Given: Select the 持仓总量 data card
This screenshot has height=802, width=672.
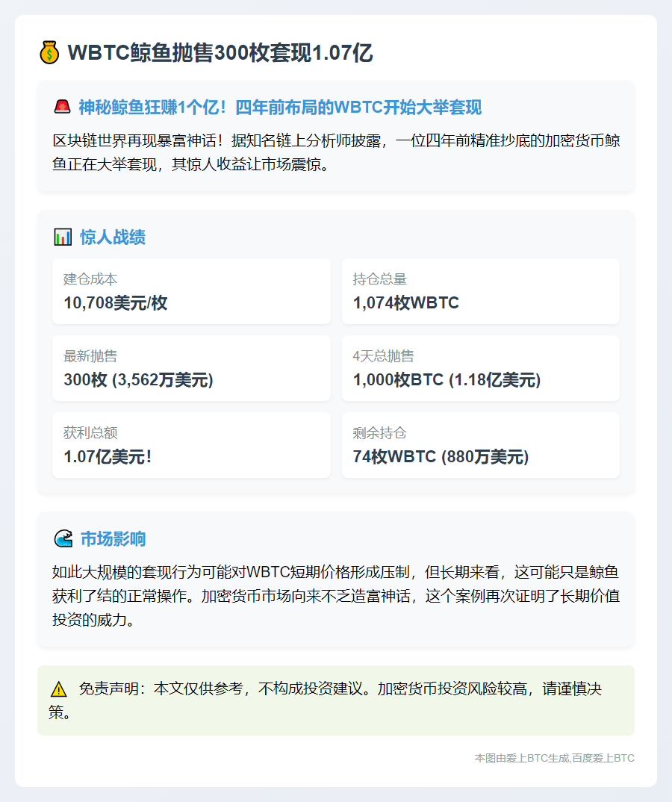Looking at the screenshot, I should coord(480,291).
